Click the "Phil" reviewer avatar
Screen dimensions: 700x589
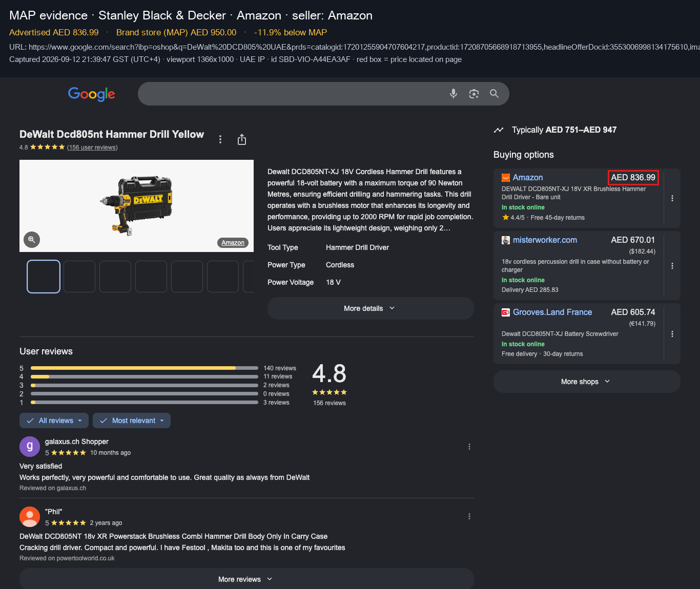[30, 517]
